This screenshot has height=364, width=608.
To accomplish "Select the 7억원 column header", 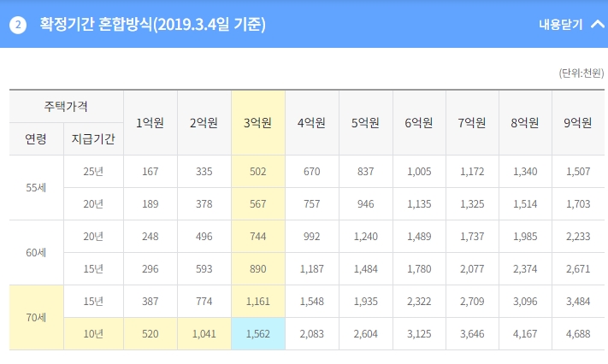I will pyautogui.click(x=472, y=123).
